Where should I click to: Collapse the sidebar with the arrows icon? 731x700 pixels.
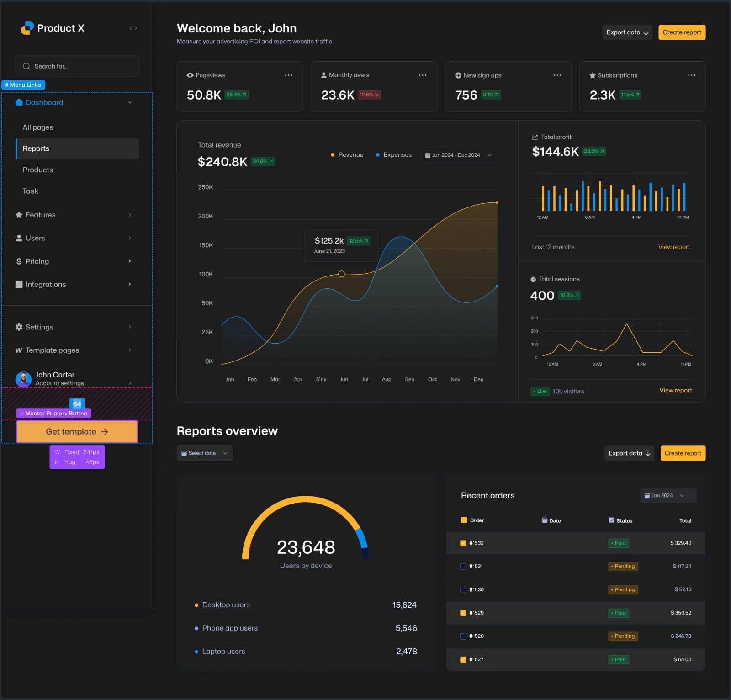[x=133, y=28]
